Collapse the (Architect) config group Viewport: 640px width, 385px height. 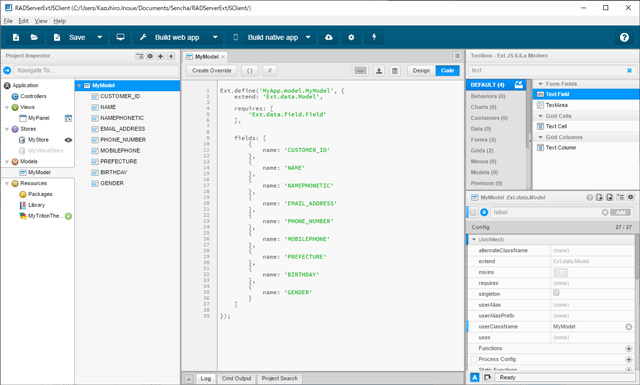[474, 240]
